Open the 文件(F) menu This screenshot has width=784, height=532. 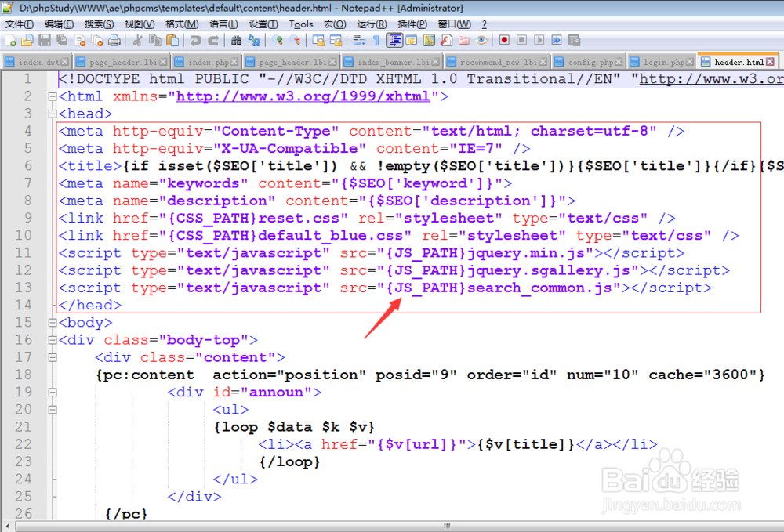click(19, 24)
